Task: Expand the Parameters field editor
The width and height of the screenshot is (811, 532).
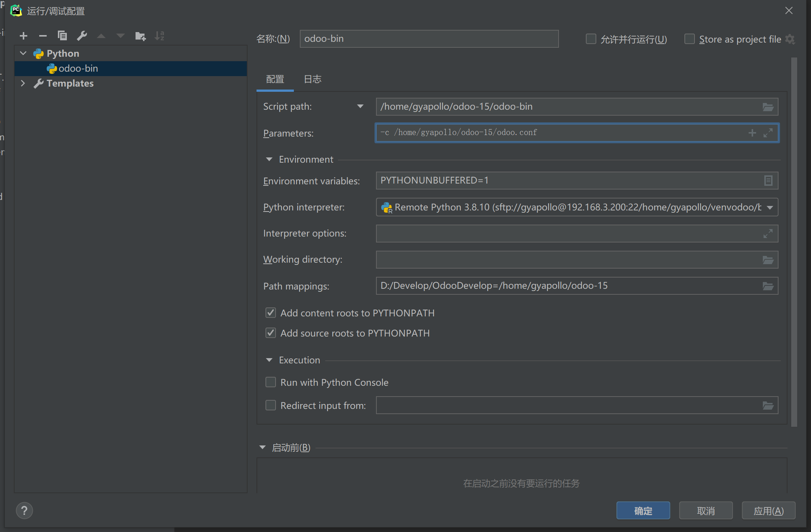Action: pyautogui.click(x=768, y=133)
